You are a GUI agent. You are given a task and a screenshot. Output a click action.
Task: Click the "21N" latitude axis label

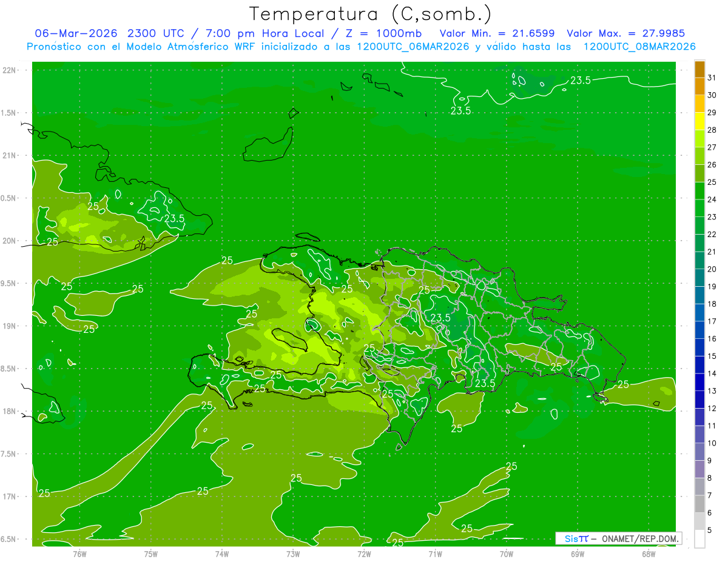point(10,156)
